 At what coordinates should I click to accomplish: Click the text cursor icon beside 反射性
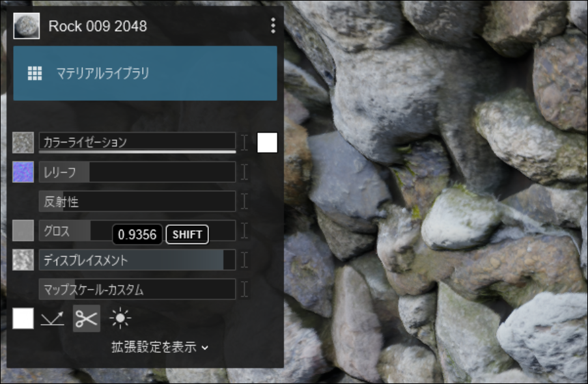(244, 201)
